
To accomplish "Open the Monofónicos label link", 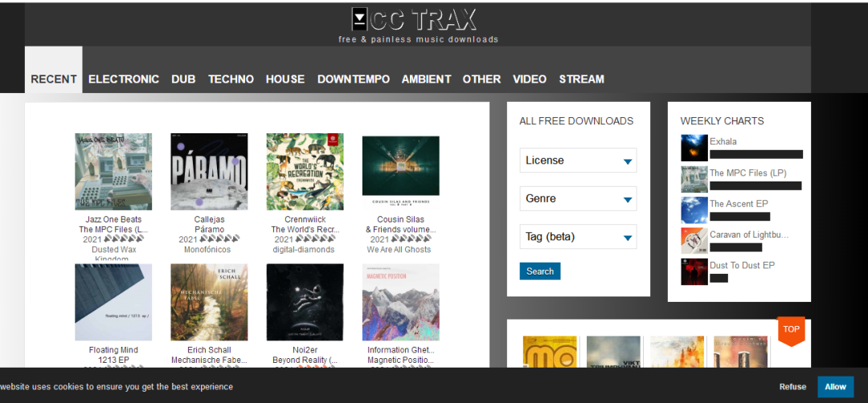I will (x=207, y=250).
